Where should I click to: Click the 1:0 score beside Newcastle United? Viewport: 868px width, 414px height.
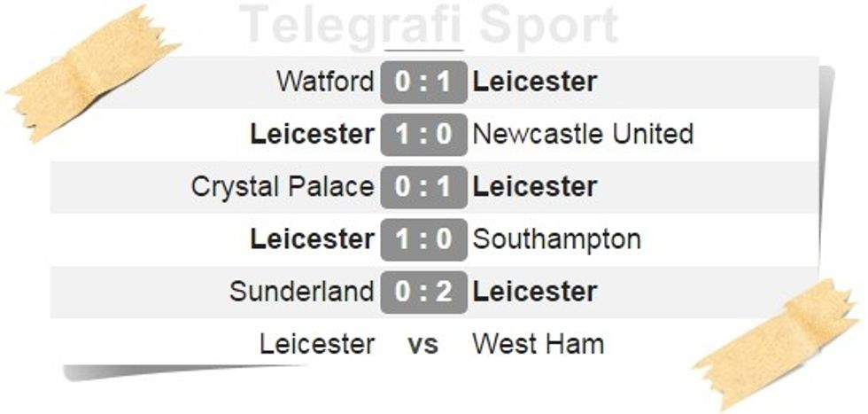423,134
